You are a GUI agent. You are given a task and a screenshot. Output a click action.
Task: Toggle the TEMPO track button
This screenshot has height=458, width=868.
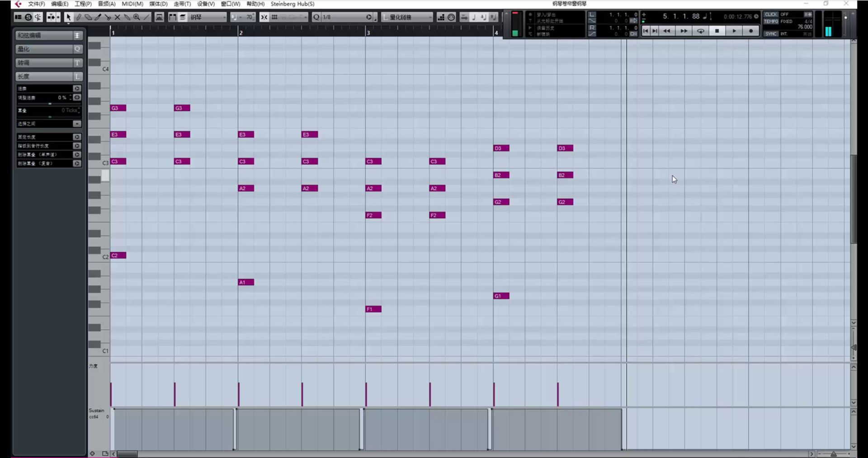pyautogui.click(x=771, y=21)
